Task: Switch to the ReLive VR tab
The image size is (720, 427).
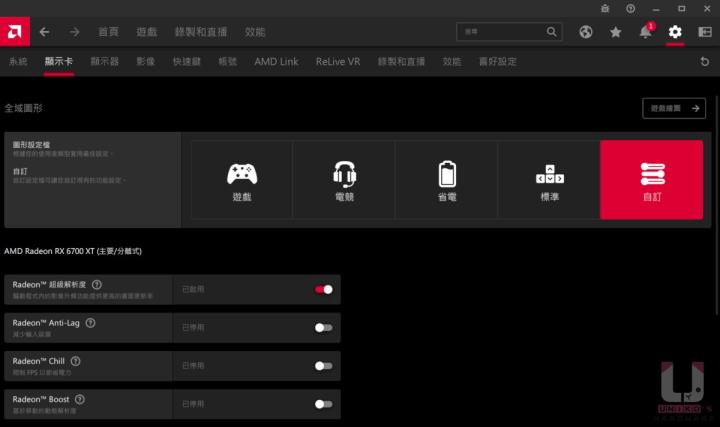Action: pos(338,62)
